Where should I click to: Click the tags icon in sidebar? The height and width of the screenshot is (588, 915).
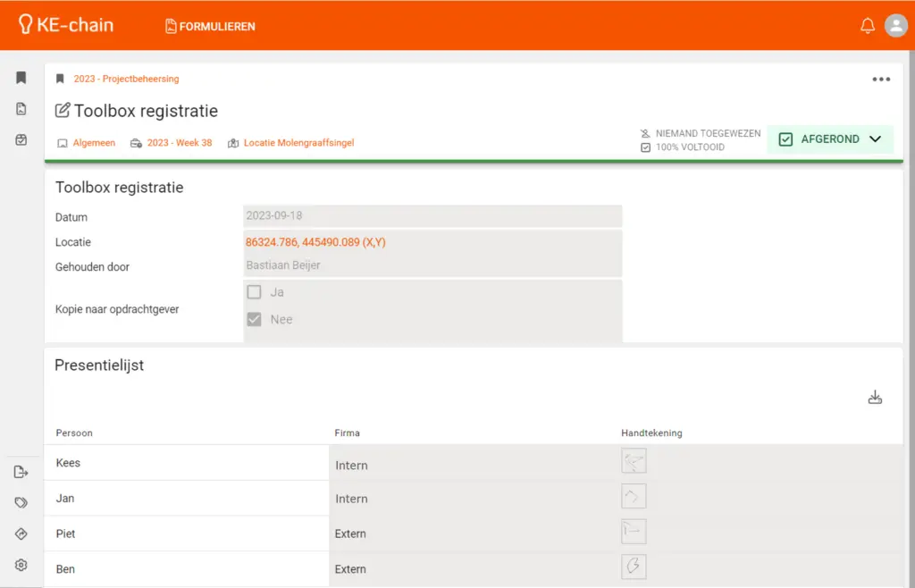[x=21, y=503]
